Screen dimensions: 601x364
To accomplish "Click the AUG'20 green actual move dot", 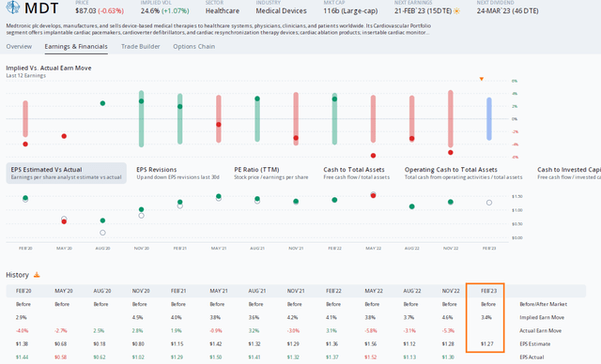I will click(x=102, y=103).
